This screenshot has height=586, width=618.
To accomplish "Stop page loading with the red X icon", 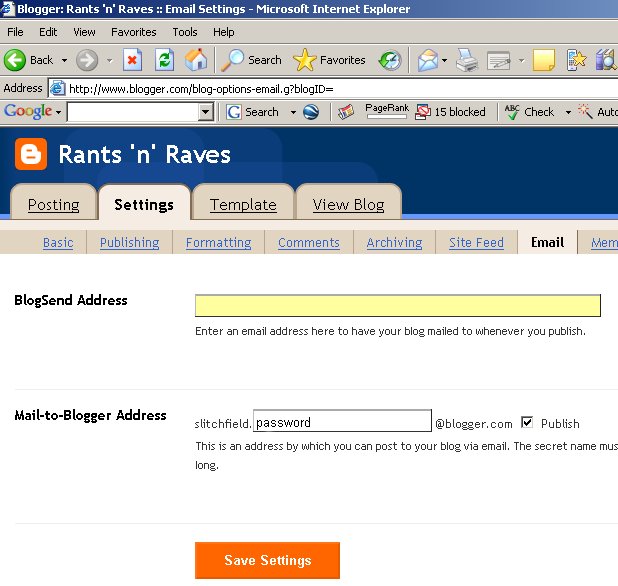I will point(132,60).
